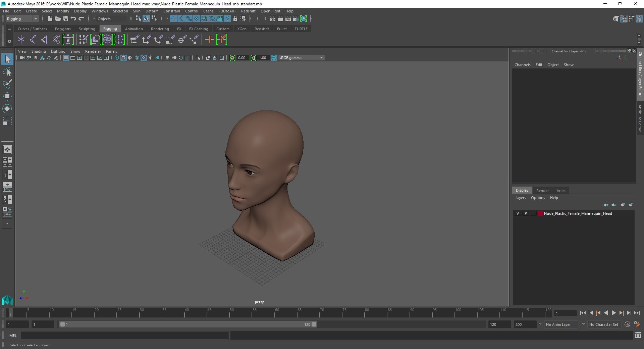644x349 pixels.
Task: Activate the Scale tool in the toolbox
Action: (7, 121)
